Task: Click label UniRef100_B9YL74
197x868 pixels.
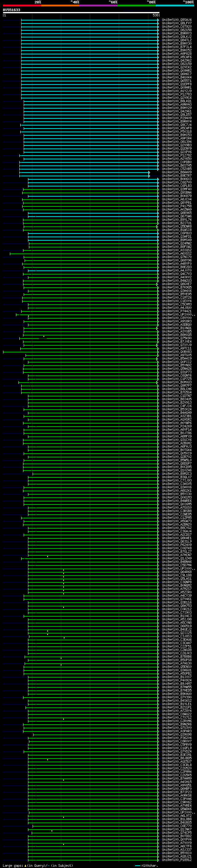Action: [x=176, y=220]
